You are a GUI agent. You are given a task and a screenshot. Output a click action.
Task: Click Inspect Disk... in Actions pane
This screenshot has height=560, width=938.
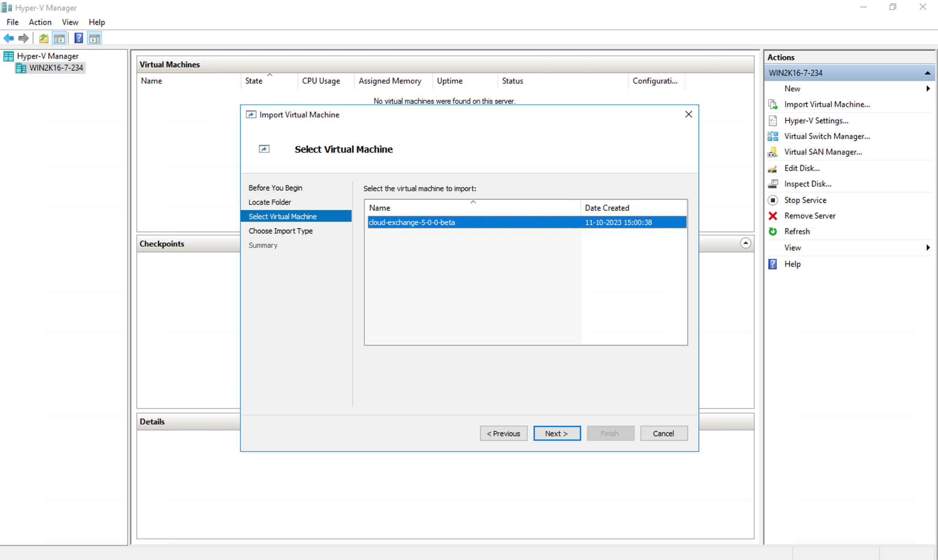tap(807, 184)
